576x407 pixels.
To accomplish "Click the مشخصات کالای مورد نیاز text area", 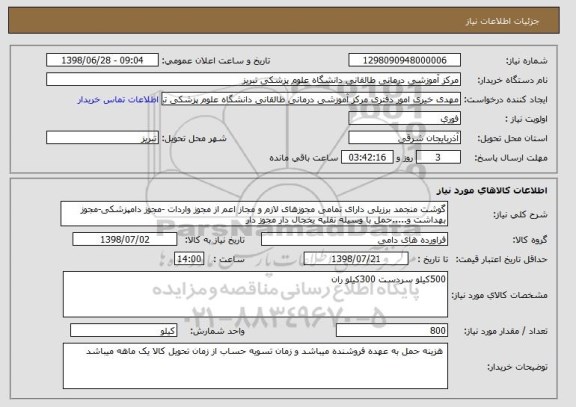I will coord(255,294).
